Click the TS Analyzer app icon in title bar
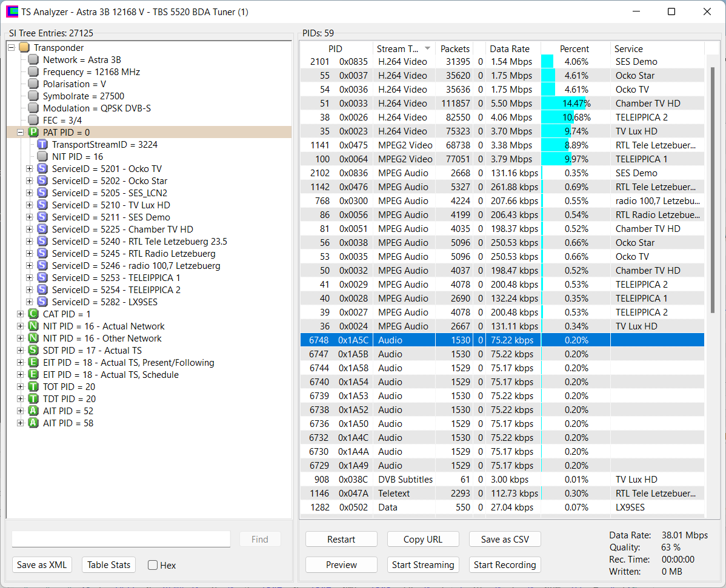 click(12, 12)
